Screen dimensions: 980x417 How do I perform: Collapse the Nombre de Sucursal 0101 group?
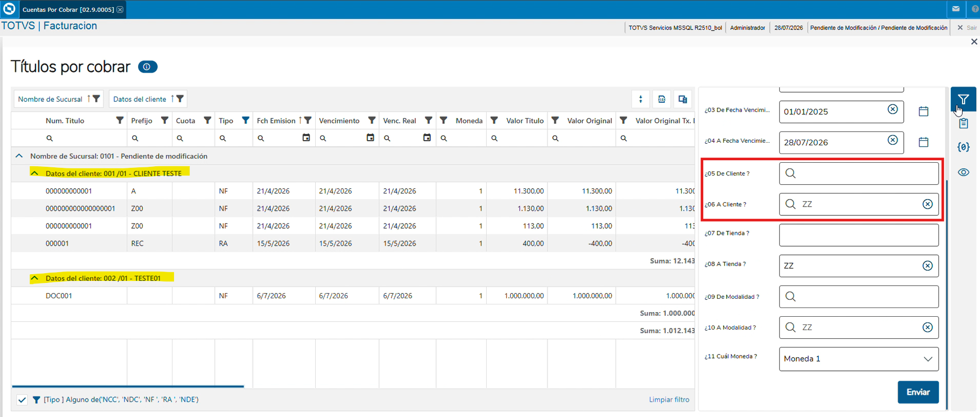(19, 156)
